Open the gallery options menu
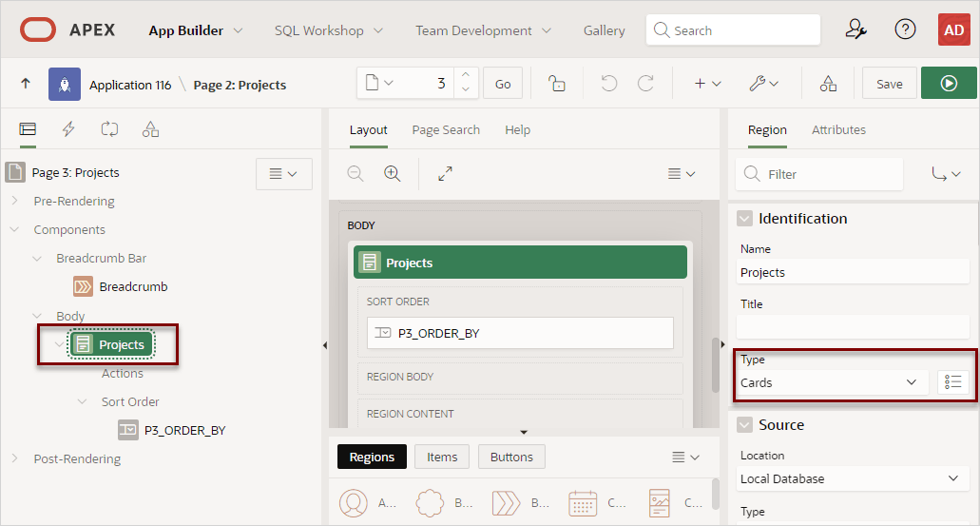 click(685, 458)
